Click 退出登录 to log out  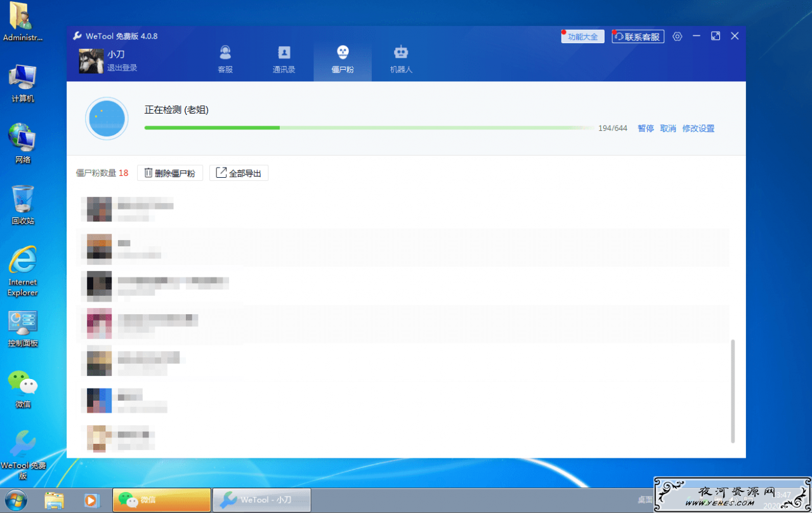tap(122, 68)
